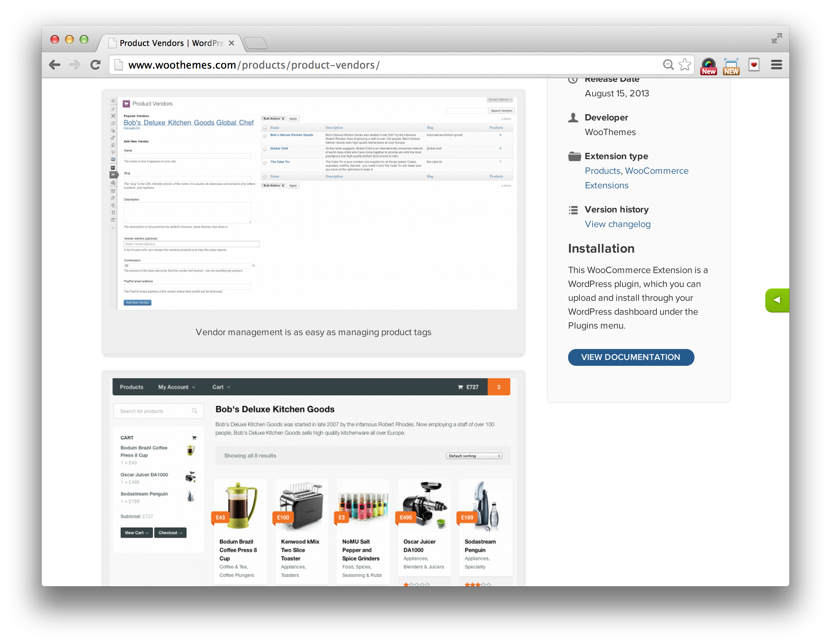Screen dimensions: 831x644
Task: Click the VIEW DOCUMENTATION button
Action: [631, 357]
